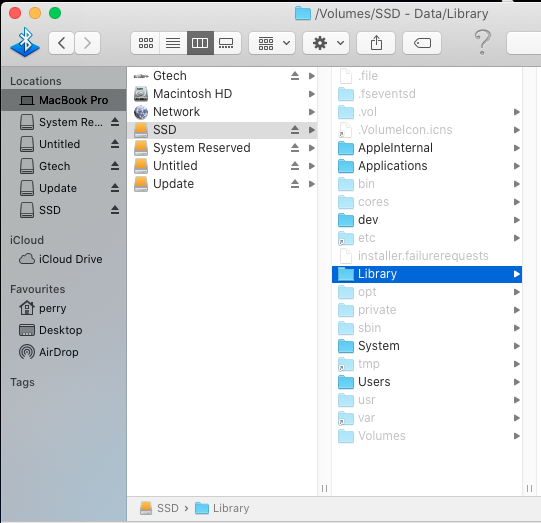The height and width of the screenshot is (523, 541).
Task: Expand the System folder arrow
Action: pyautogui.click(x=517, y=346)
